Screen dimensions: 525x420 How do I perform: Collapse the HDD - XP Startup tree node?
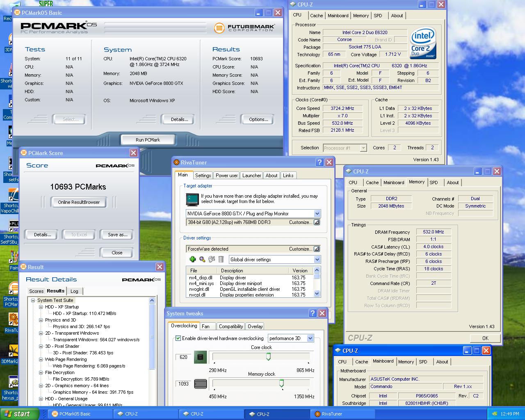click(x=41, y=307)
